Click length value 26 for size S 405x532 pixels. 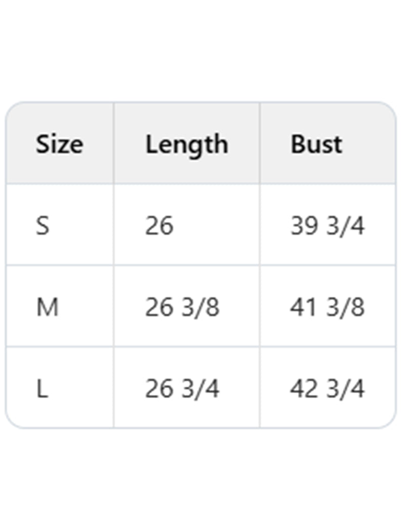[159, 225]
